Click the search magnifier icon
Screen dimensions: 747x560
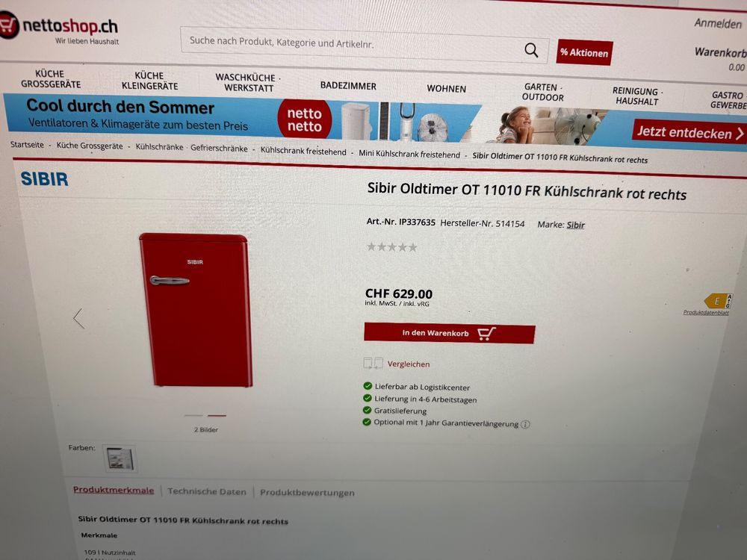pyautogui.click(x=531, y=50)
